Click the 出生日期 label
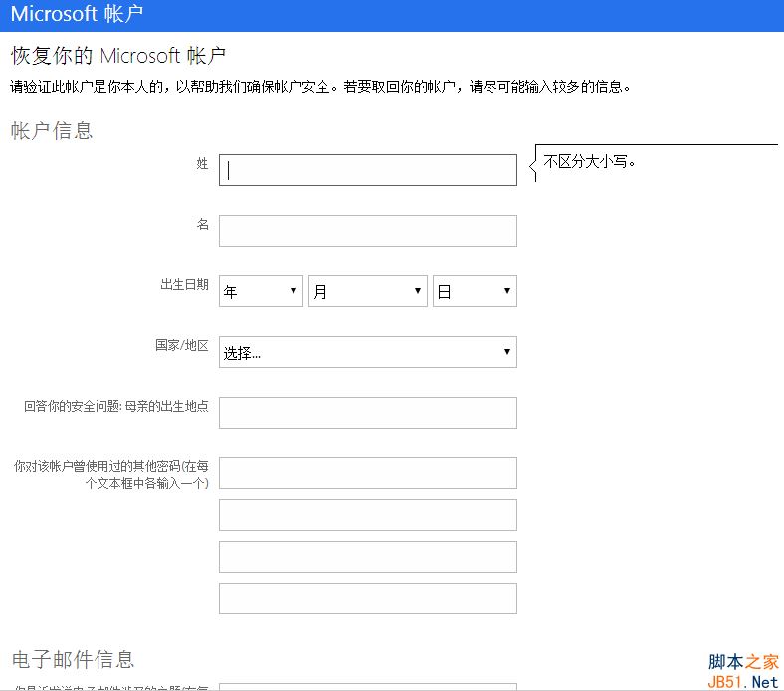This screenshot has width=784, height=691. [x=184, y=284]
